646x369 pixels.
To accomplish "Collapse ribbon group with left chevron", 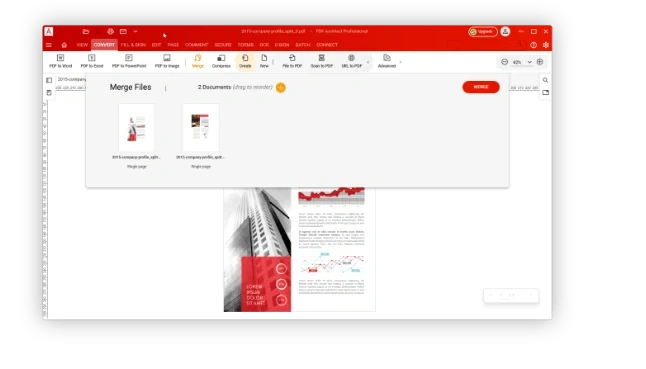I will [x=368, y=62].
